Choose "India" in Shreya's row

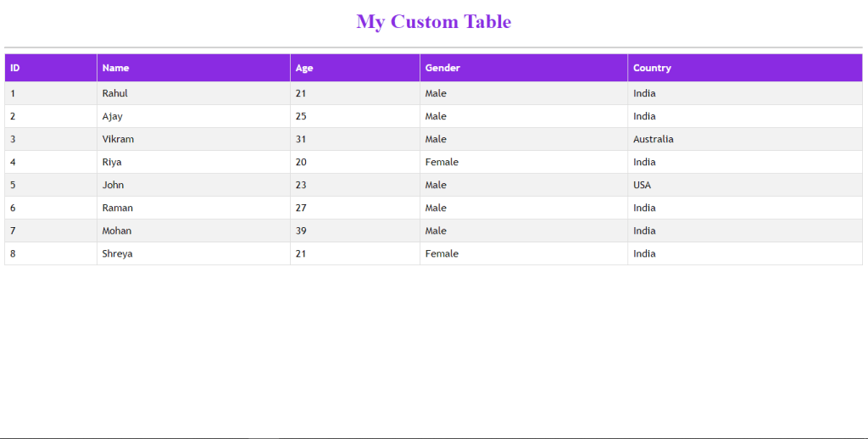click(745, 253)
